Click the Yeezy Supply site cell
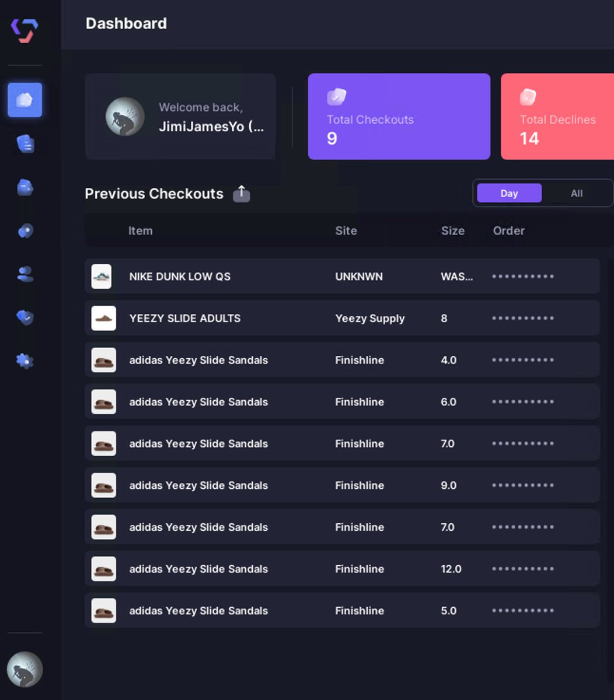The image size is (614, 700). click(x=370, y=318)
